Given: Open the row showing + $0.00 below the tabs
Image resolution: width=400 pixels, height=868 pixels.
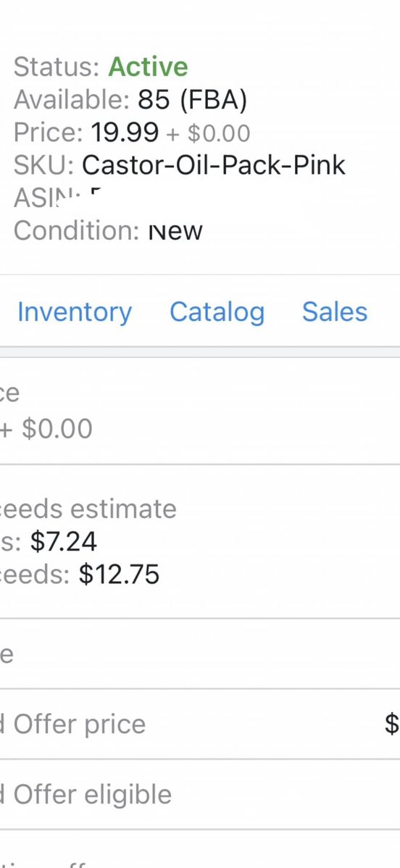Looking at the screenshot, I should (x=200, y=412).
